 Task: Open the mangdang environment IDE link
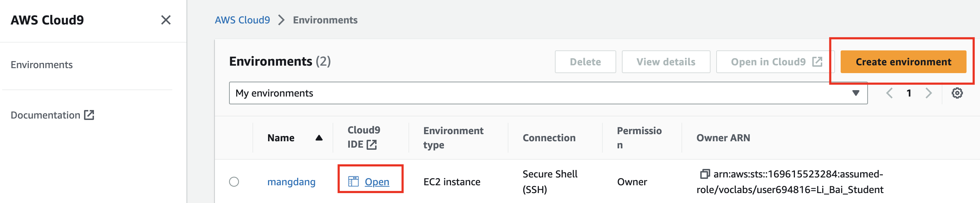(x=377, y=182)
